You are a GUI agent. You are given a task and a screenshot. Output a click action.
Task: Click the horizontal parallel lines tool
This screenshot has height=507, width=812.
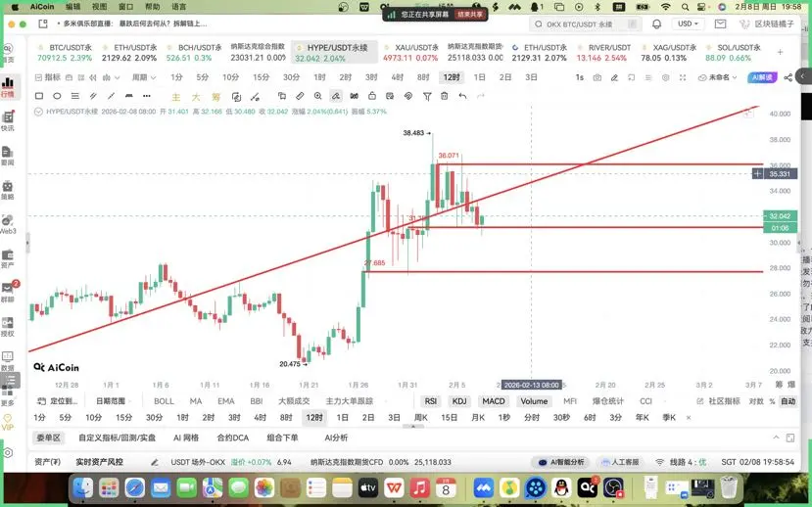[75, 96]
